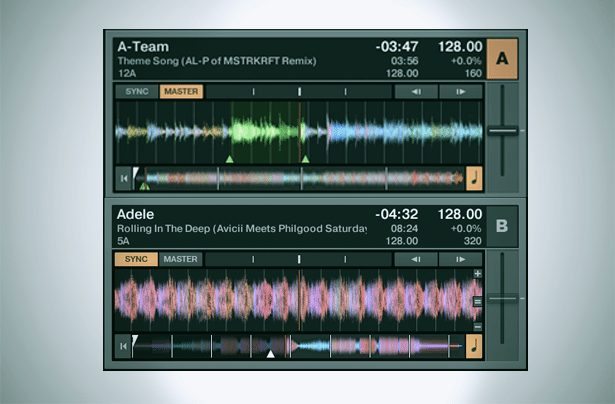Click the 320 value on Deck B
This screenshot has height=404, width=615.
coord(473,241)
